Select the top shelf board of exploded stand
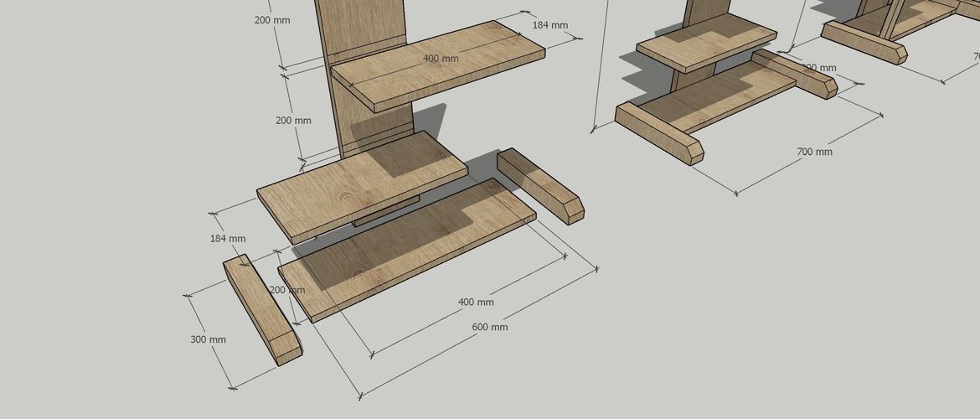Screen dimensions: 980x419 [x=469, y=59]
